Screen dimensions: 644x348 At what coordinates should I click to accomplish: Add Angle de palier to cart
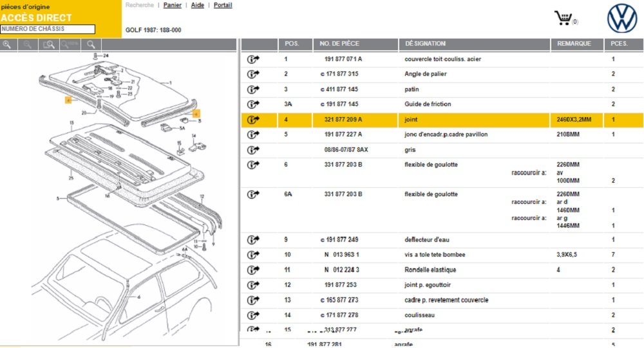pos(253,74)
